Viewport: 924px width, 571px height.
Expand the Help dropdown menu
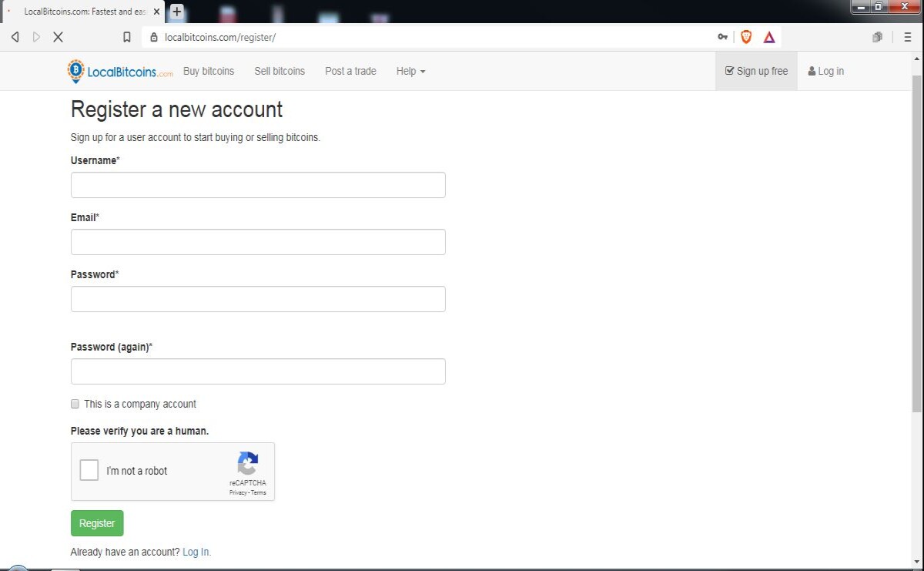(410, 71)
